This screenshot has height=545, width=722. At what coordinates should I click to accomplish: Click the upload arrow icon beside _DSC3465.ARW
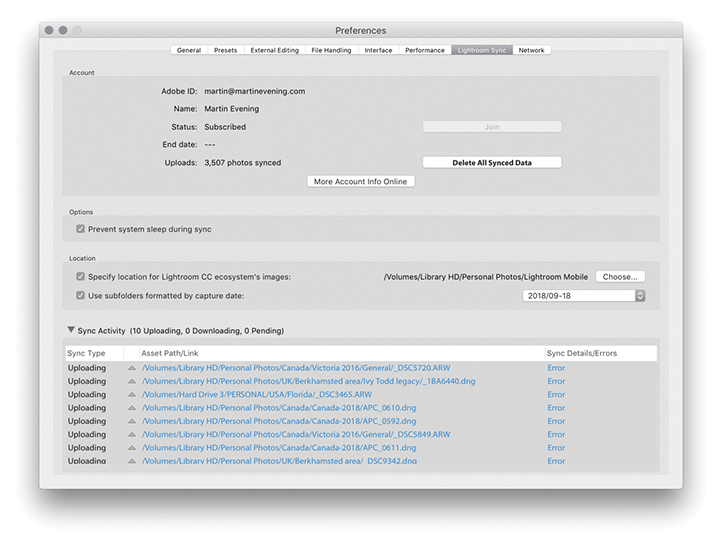(x=132, y=394)
